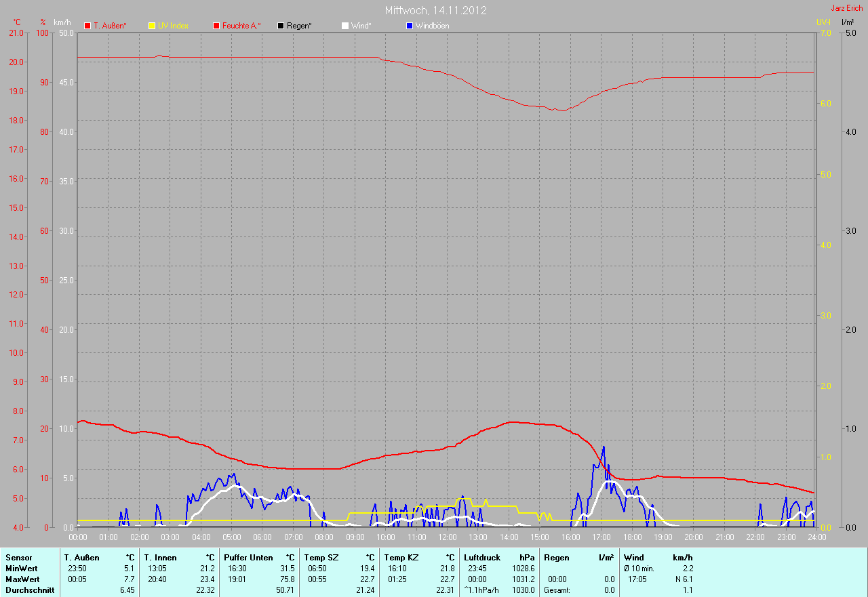Click the wind max time 17:05
The height and width of the screenshot is (597, 868).
pos(638,579)
